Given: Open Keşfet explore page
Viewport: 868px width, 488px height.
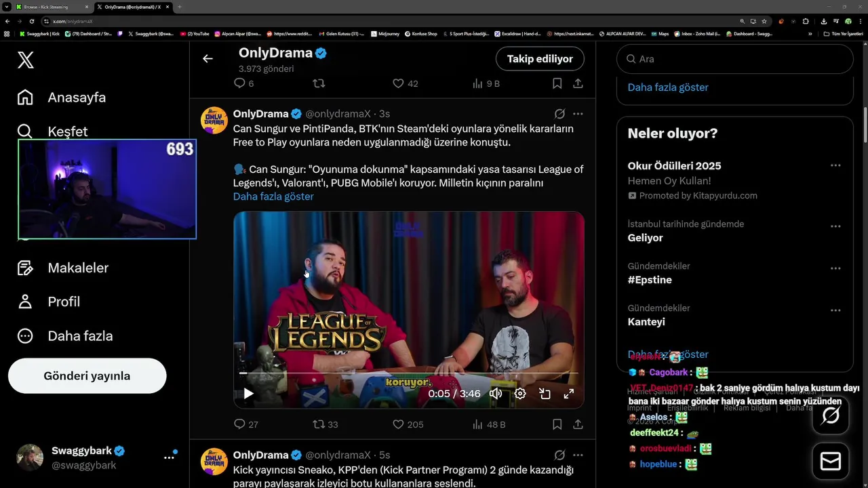Looking at the screenshot, I should [x=53, y=131].
